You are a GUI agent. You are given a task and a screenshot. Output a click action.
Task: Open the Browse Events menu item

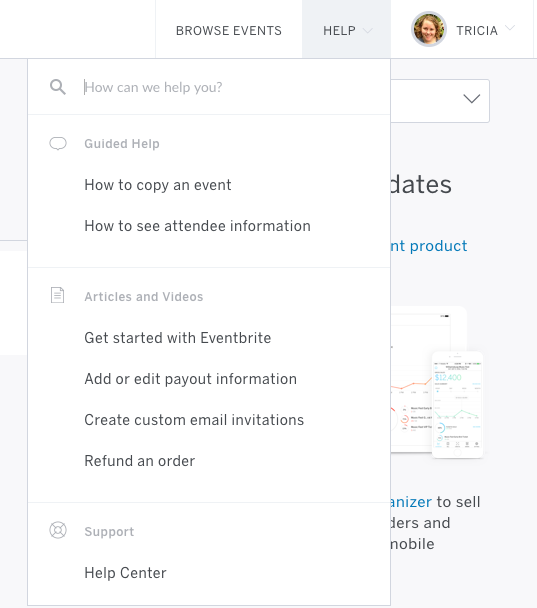point(229,31)
